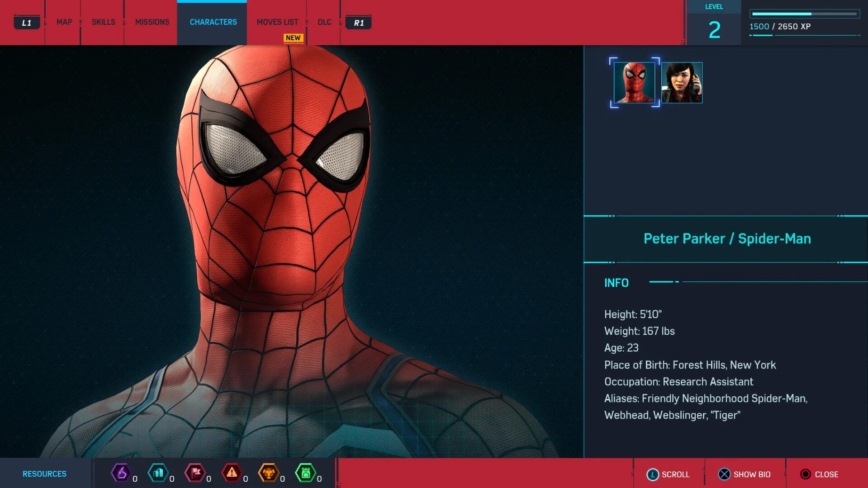Screen dimensions: 868x488
Task: Select the teal landmark token icon
Action: pyautogui.click(x=158, y=473)
